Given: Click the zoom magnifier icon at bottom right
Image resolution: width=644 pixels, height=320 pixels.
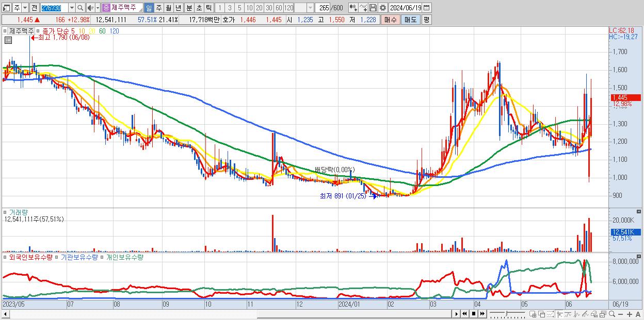Looking at the screenshot, I should [x=611, y=314].
